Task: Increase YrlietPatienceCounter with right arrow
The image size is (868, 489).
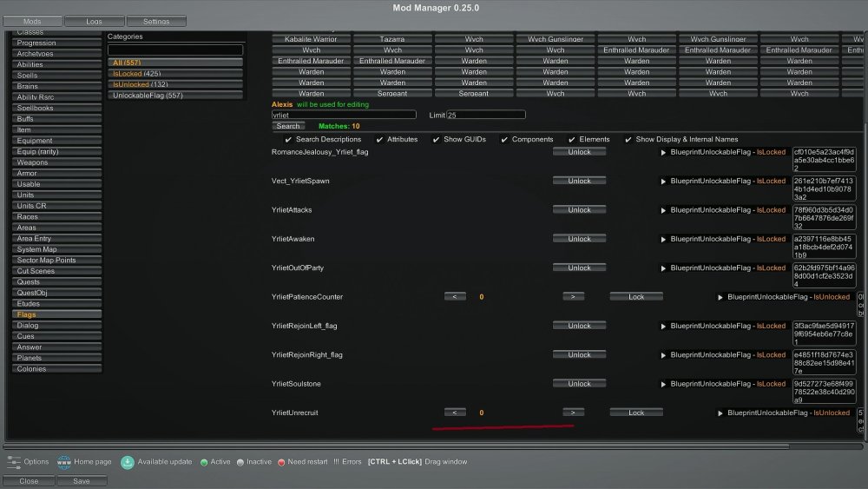Action: (573, 296)
